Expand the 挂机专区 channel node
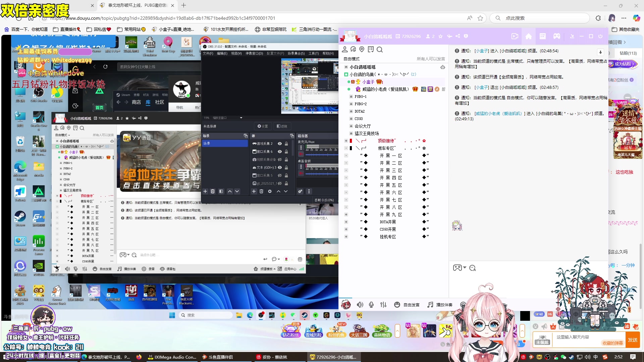Screen dimensions: 644x362 click(346, 237)
